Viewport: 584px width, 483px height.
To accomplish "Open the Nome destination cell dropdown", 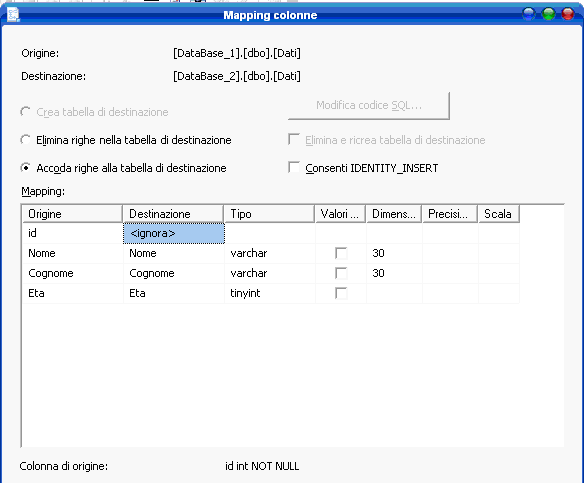I will click(174, 253).
